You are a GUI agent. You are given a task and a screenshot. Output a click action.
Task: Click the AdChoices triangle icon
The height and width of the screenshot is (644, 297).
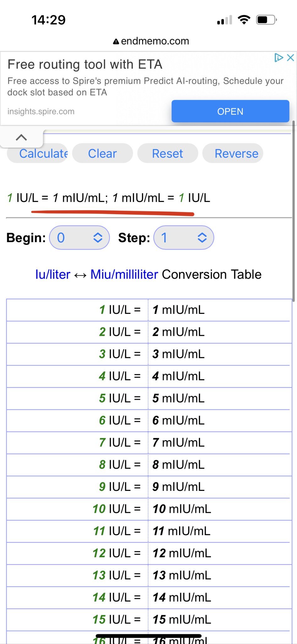[278, 58]
